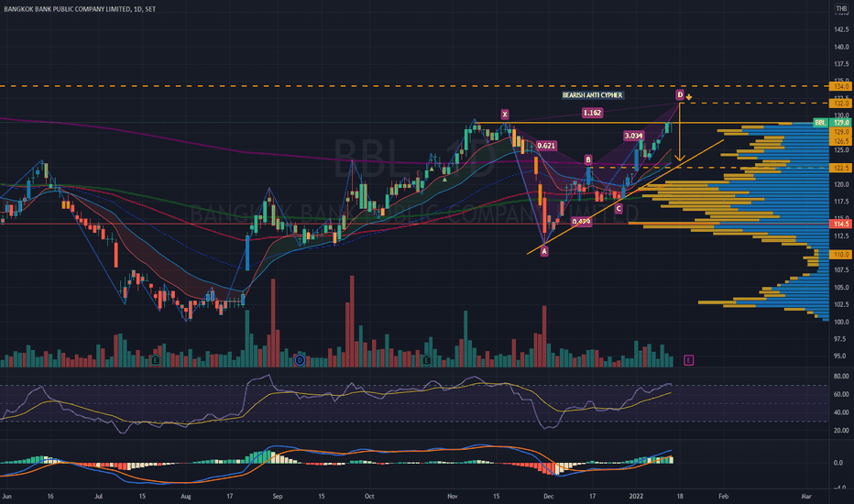Select pattern point label X
The height and width of the screenshot is (504, 854).
pyautogui.click(x=505, y=114)
